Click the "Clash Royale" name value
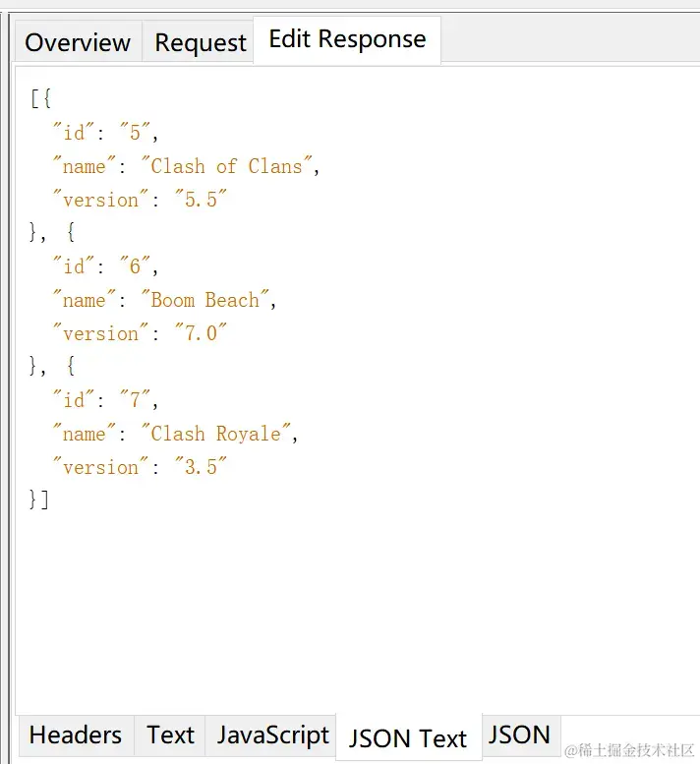The width and height of the screenshot is (700, 764). tap(215, 434)
